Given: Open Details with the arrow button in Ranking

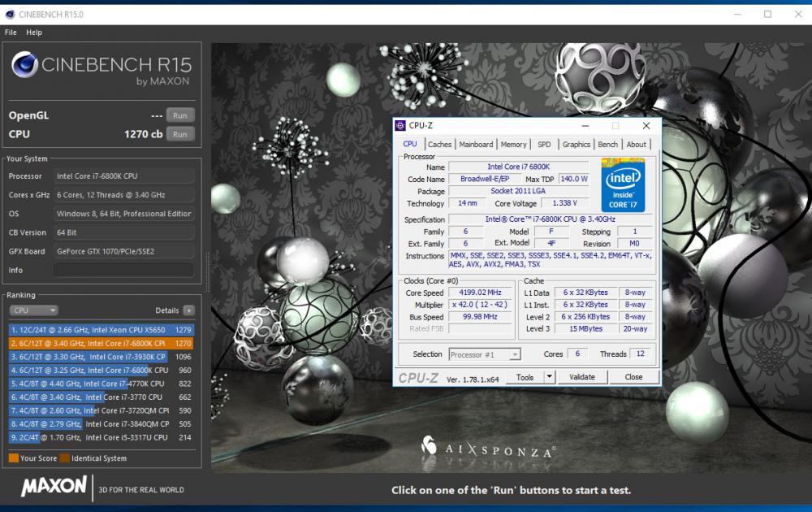Looking at the screenshot, I should pyautogui.click(x=188, y=310).
